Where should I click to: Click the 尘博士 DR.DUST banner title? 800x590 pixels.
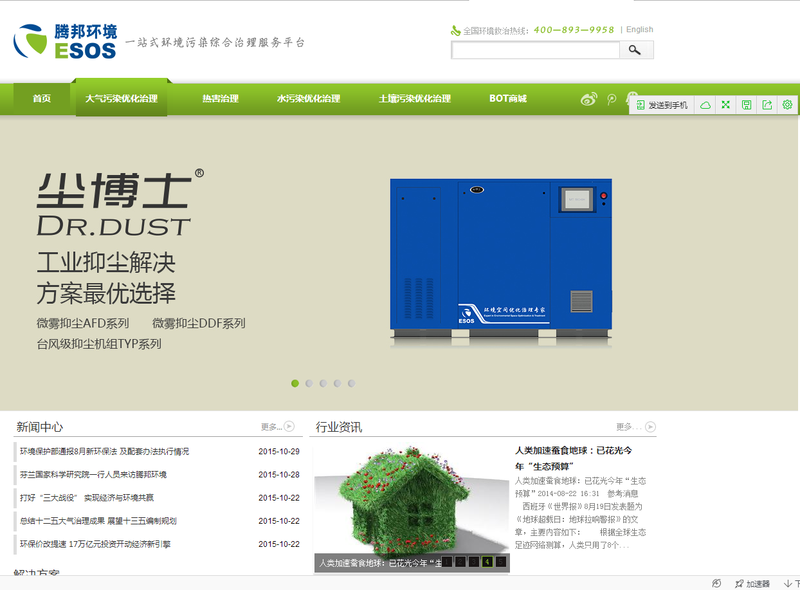pos(120,203)
